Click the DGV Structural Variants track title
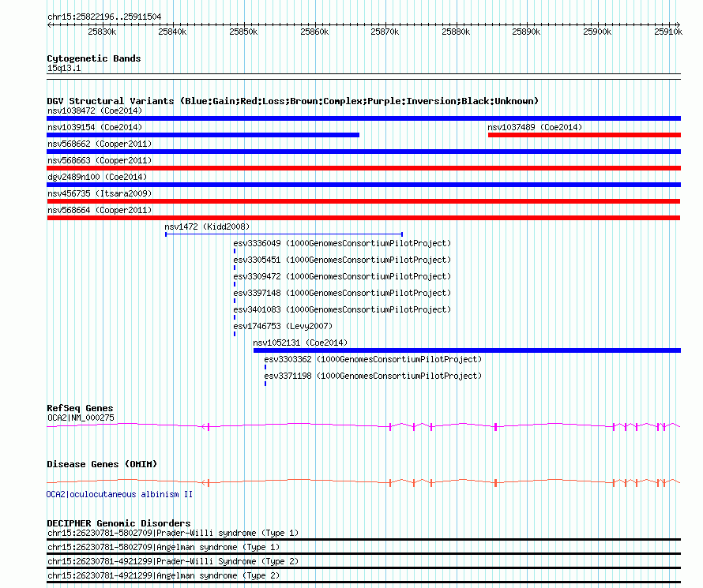The width and height of the screenshot is (703, 588). coord(292,101)
